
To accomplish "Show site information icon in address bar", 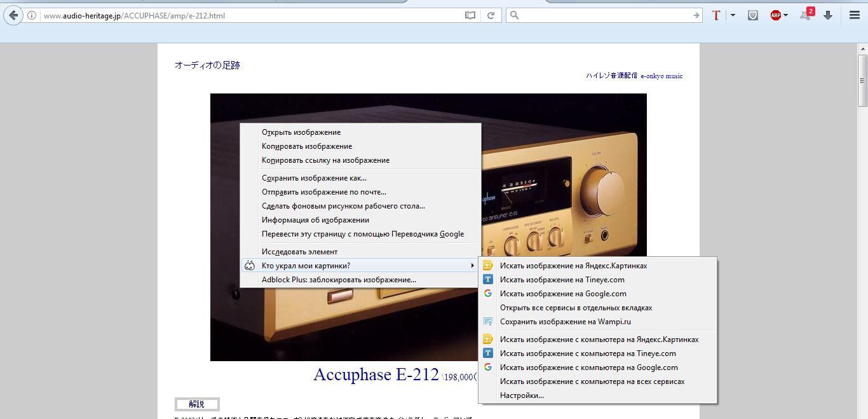I will pos(32,15).
